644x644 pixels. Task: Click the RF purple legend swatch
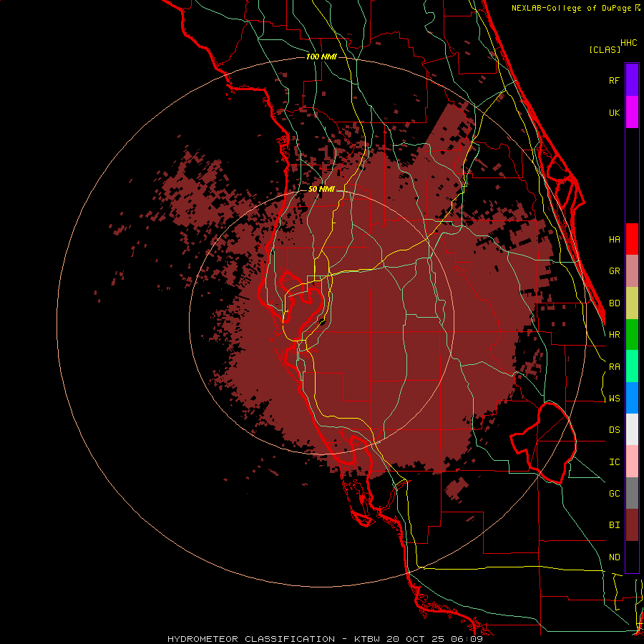(632, 80)
